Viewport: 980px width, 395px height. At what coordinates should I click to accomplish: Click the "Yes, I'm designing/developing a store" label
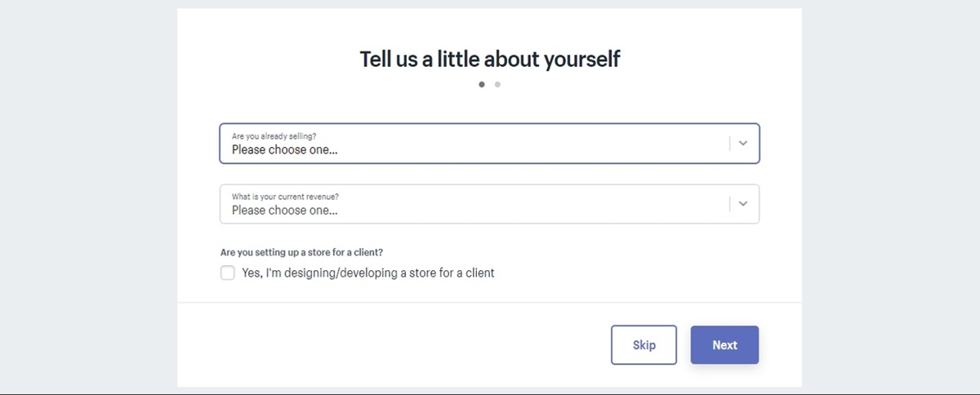click(367, 273)
